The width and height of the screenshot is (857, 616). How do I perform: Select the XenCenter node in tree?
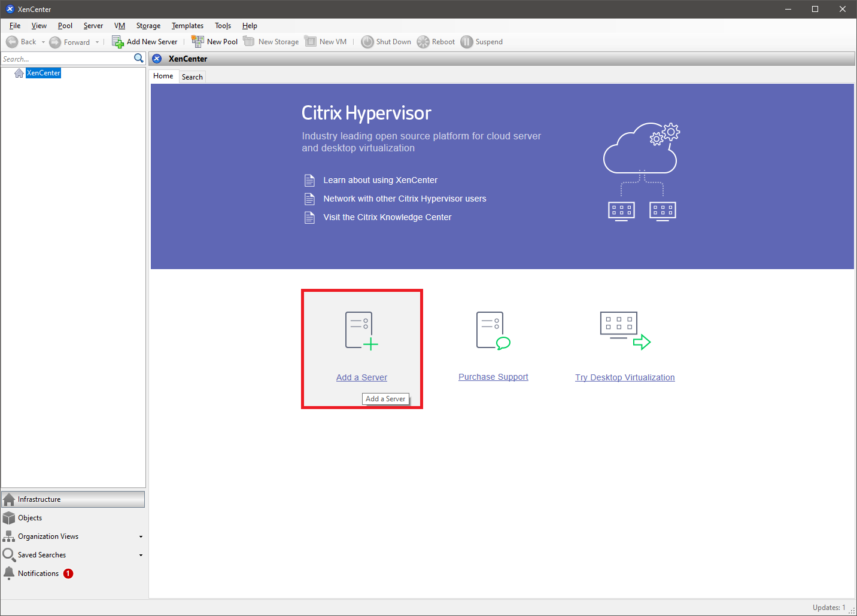pos(43,73)
